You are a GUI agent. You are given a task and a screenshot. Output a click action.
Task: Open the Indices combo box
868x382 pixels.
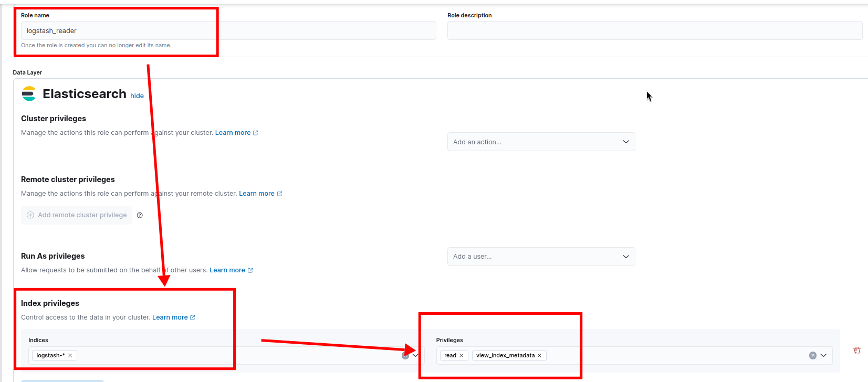pyautogui.click(x=226, y=356)
